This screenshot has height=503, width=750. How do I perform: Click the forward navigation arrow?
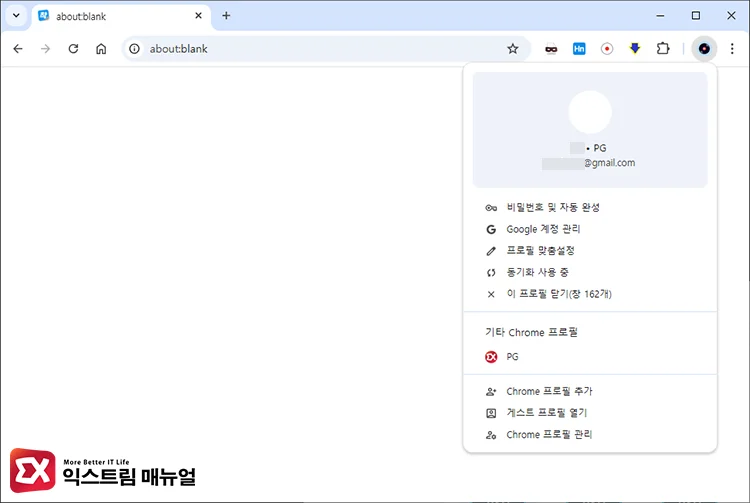[45, 49]
